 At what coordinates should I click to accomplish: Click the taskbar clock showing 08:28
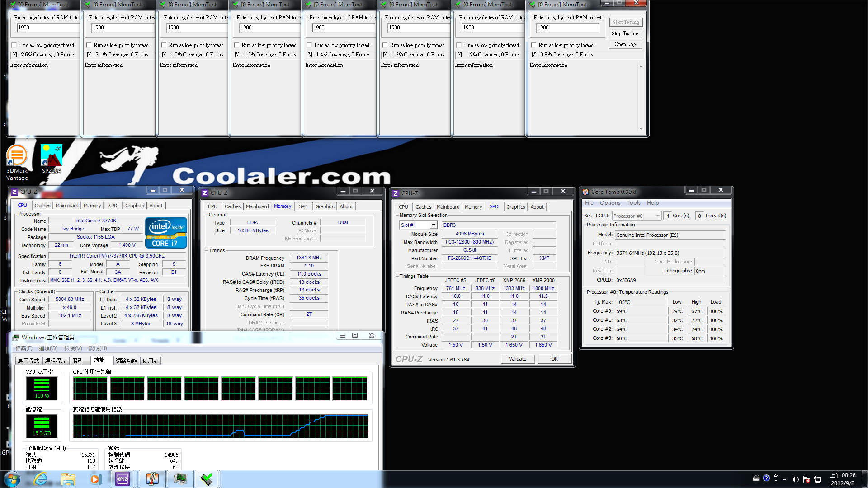pyautogui.click(x=843, y=479)
